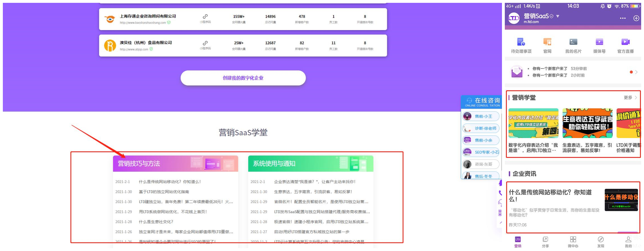This screenshot has height=251, width=644.
Task: Click the 创建我的数字化企业 button
Action: (243, 78)
